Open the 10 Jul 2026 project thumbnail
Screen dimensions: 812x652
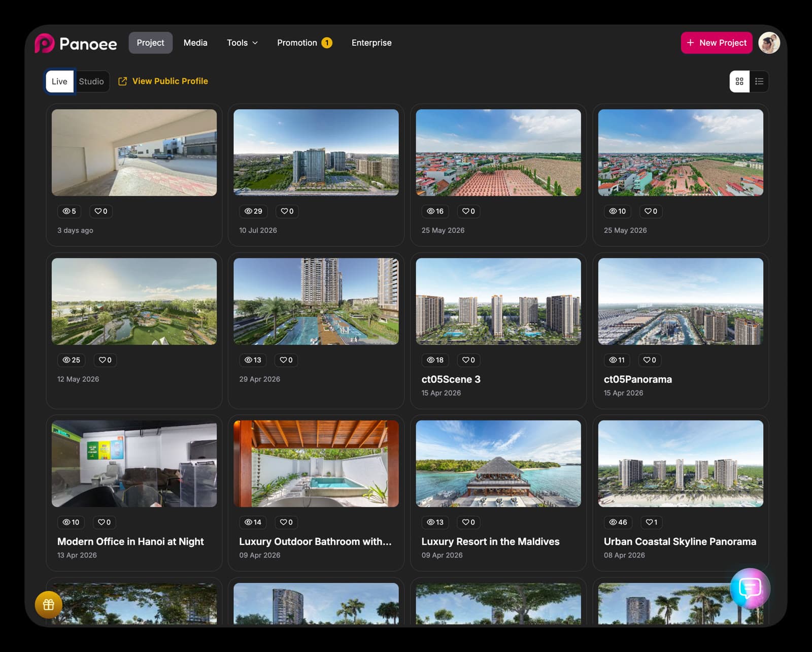pos(316,153)
